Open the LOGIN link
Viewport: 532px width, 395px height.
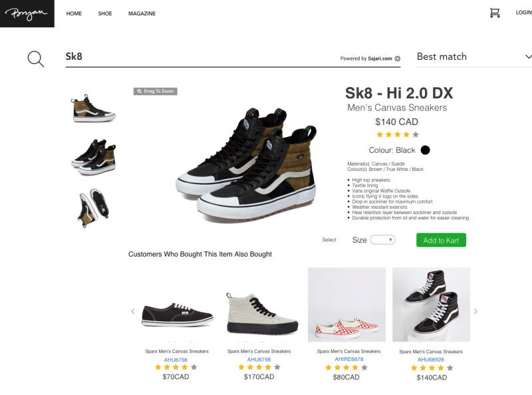coord(523,12)
